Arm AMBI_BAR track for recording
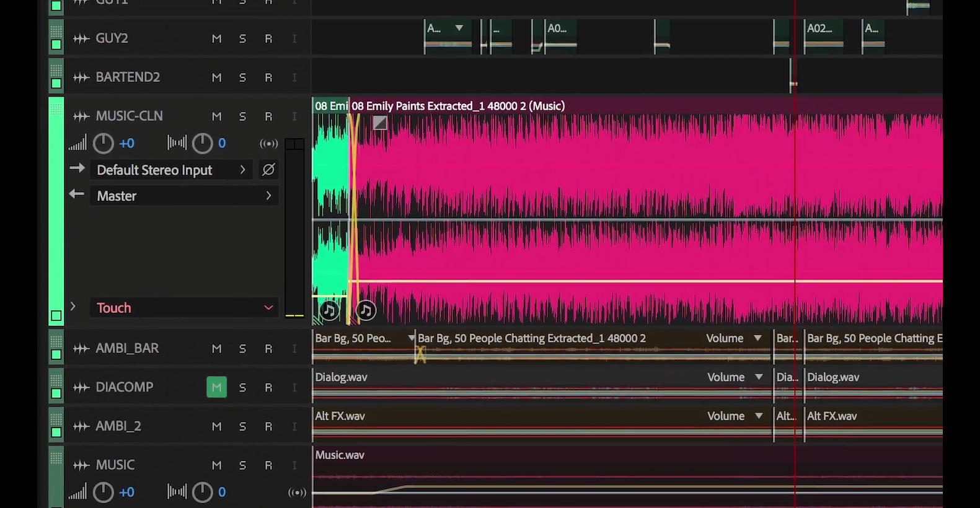Screen dimensions: 980x508 point(268,349)
